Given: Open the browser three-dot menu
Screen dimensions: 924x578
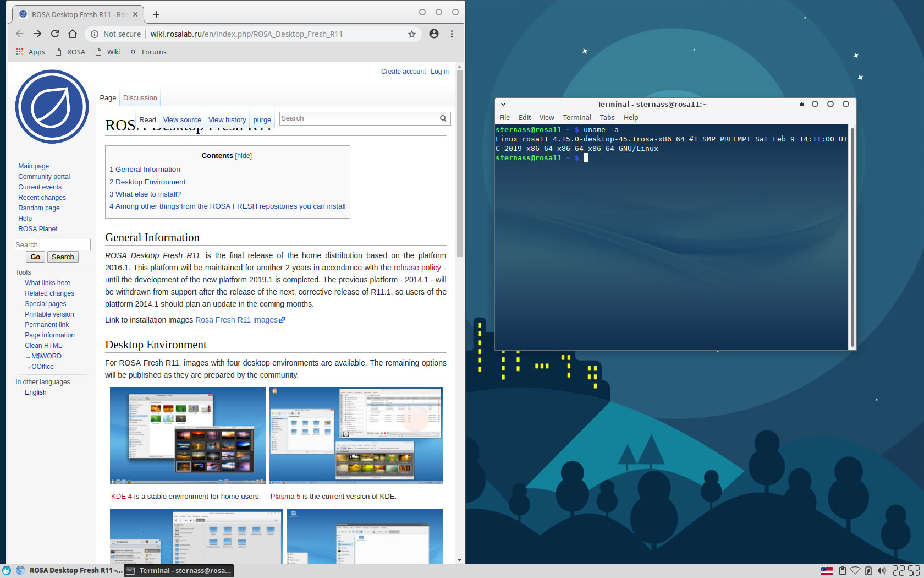Looking at the screenshot, I should click(452, 34).
